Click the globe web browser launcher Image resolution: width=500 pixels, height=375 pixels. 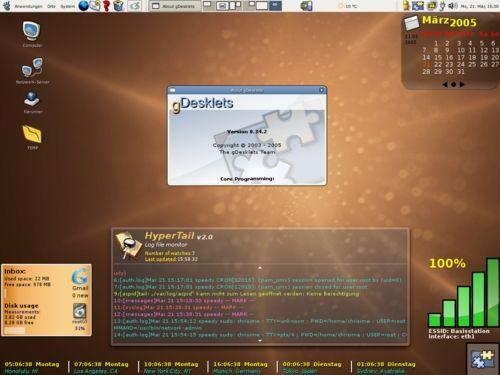tap(84, 6)
